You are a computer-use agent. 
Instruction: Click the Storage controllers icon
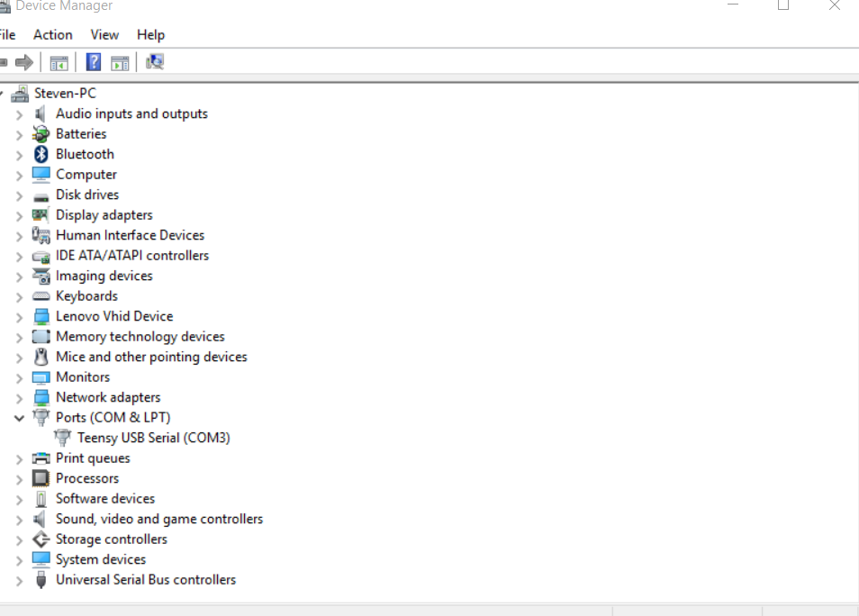point(41,539)
